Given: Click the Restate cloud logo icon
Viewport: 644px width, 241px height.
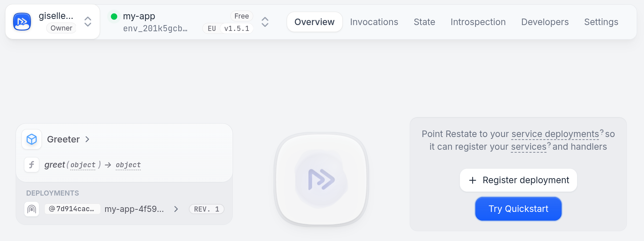Looking at the screenshot, I should [x=22, y=22].
